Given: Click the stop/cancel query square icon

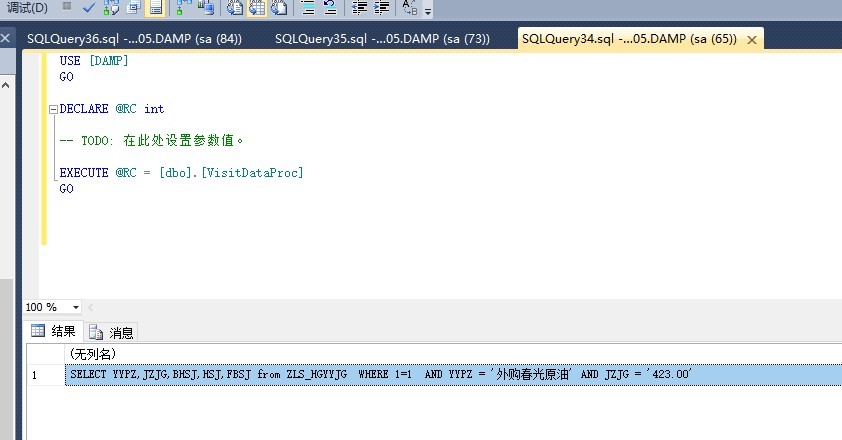Looking at the screenshot, I should coord(67,6).
